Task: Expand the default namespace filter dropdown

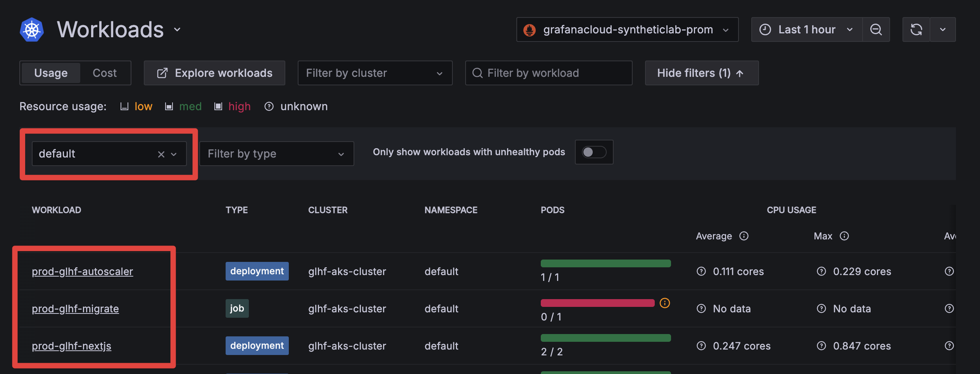Action: (174, 154)
